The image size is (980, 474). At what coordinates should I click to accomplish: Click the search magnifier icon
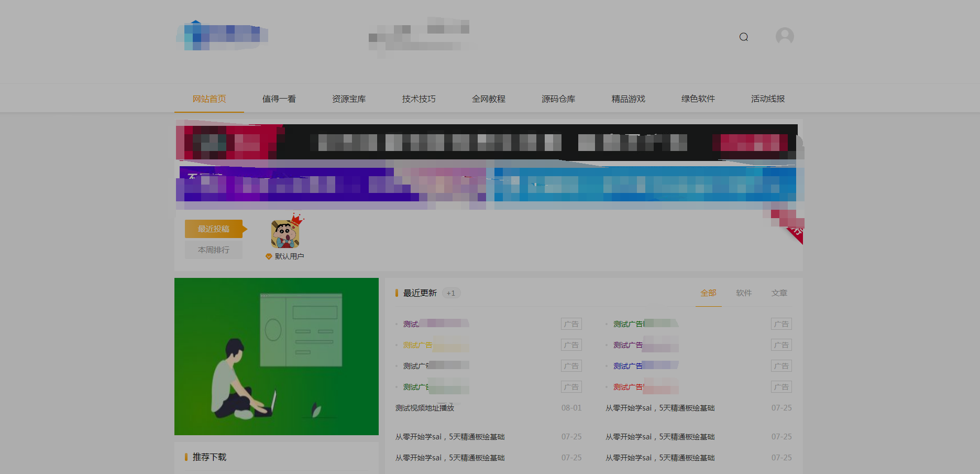[x=743, y=37]
